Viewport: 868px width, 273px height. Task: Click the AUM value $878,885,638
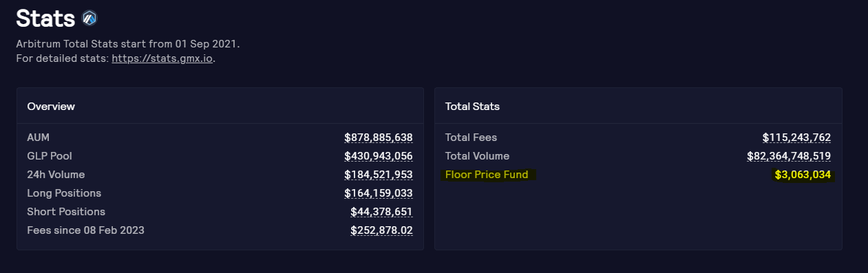click(x=379, y=138)
